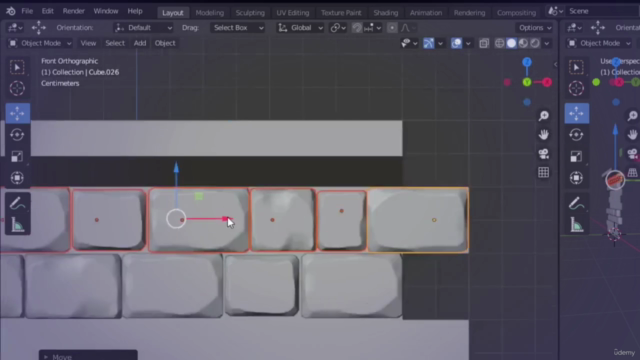Viewport: 640px width, 360px height.
Task: Click Select Box tool in right viewport toolbar
Action: pyautogui.click(x=576, y=67)
